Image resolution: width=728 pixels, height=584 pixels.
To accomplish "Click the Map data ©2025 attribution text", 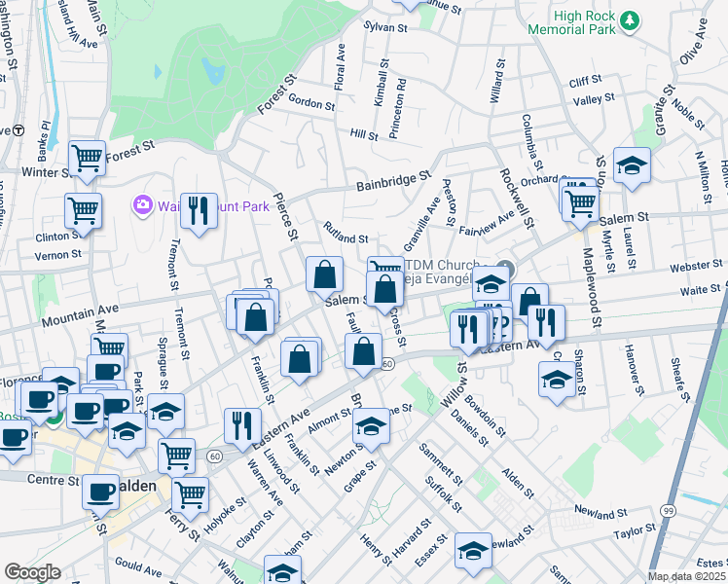I will (686, 576).
